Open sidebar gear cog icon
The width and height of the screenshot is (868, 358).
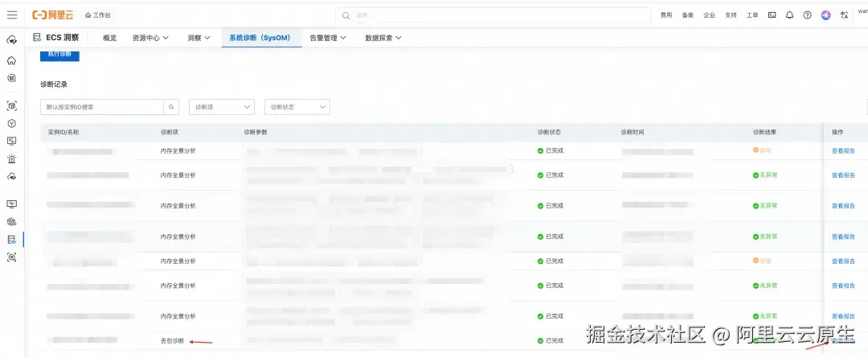tap(11, 222)
